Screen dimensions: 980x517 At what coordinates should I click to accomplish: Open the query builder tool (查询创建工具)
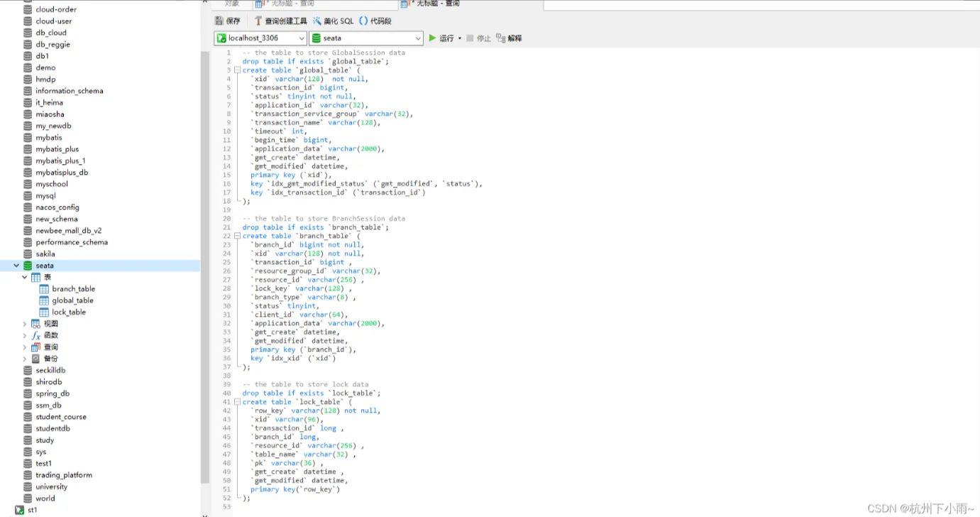280,21
